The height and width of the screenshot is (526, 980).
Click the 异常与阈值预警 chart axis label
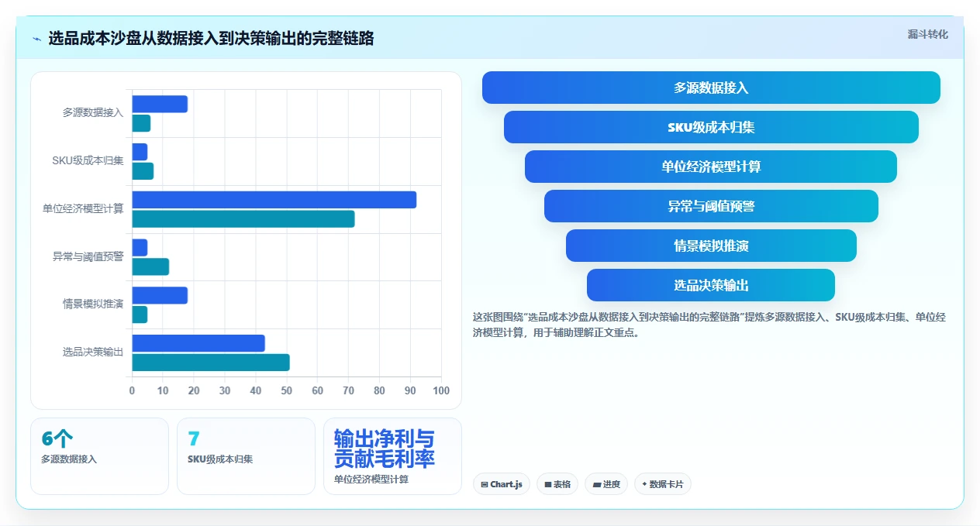[88, 256]
